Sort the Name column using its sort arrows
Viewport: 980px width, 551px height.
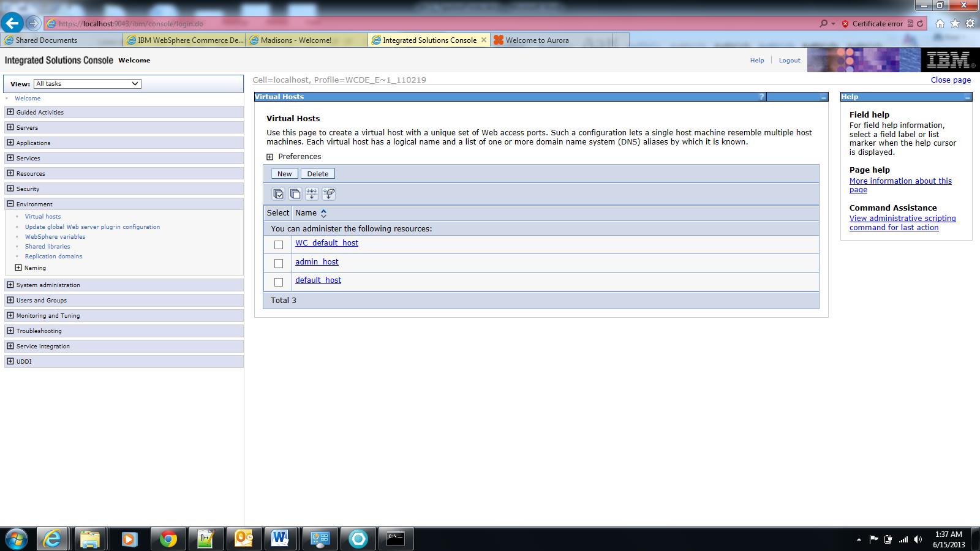coord(323,212)
